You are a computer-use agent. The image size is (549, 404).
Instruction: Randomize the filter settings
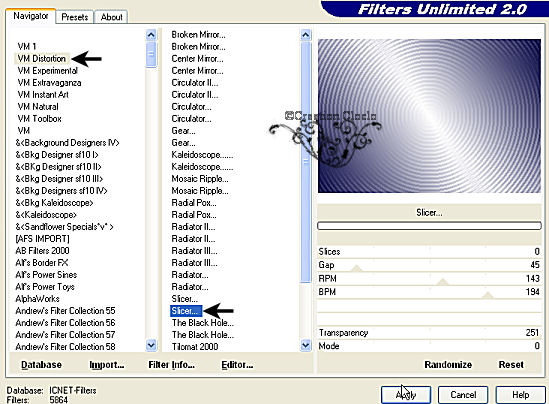(x=448, y=365)
